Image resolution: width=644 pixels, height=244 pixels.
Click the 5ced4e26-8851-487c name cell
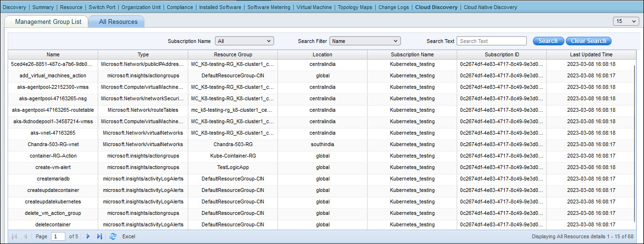(x=53, y=64)
